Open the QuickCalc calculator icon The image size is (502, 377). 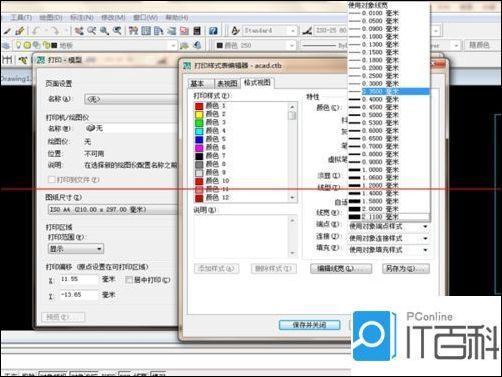197,31
